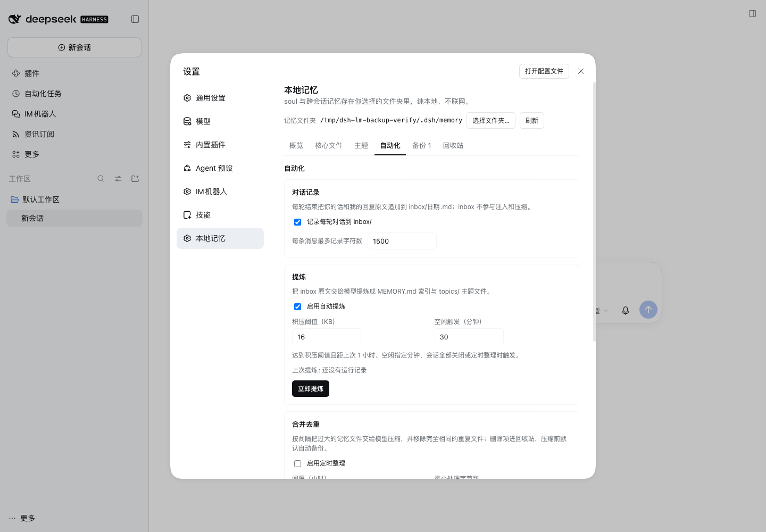Uncheck 启用自动提炼 checkbox

(x=298, y=307)
